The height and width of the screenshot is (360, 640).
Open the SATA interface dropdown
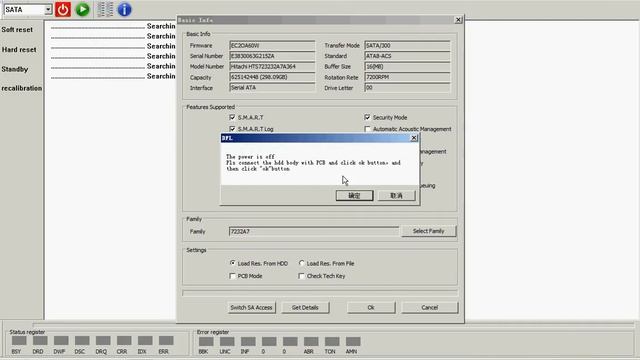48,9
